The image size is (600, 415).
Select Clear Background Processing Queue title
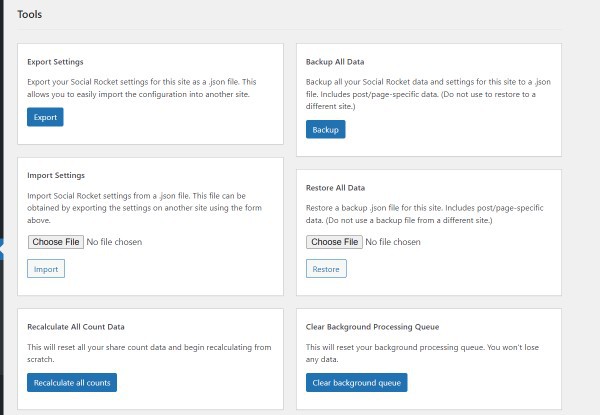tap(372, 327)
